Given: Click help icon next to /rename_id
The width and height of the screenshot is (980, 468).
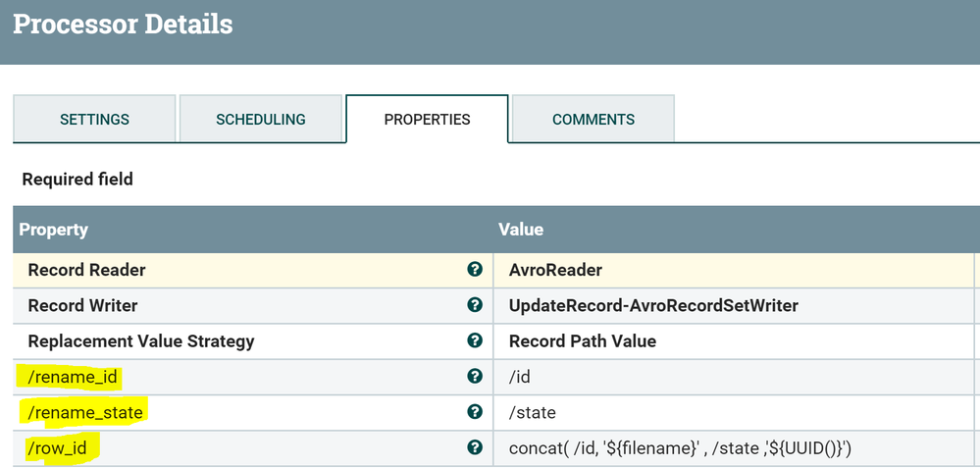Looking at the screenshot, I should pos(475,376).
